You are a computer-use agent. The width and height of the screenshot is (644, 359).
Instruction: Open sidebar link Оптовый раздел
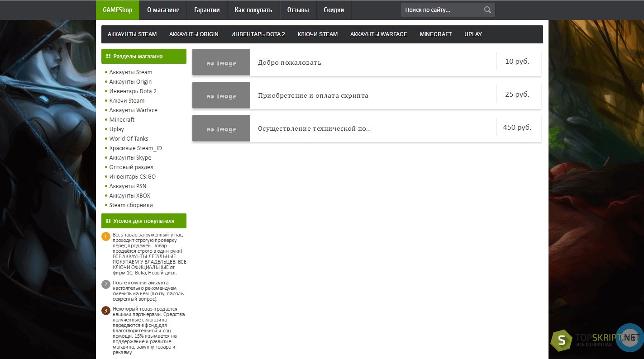[131, 167]
